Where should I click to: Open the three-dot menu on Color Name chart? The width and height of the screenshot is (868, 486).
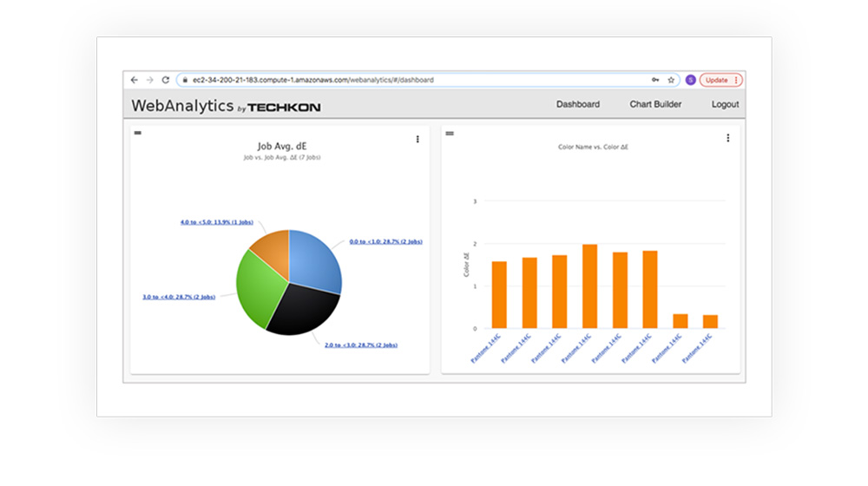(x=727, y=138)
